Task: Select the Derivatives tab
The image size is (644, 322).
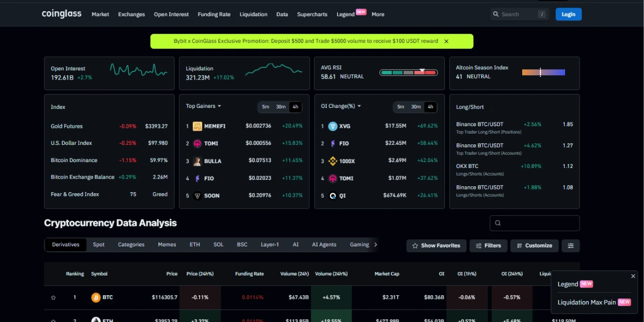Action: [65, 245]
